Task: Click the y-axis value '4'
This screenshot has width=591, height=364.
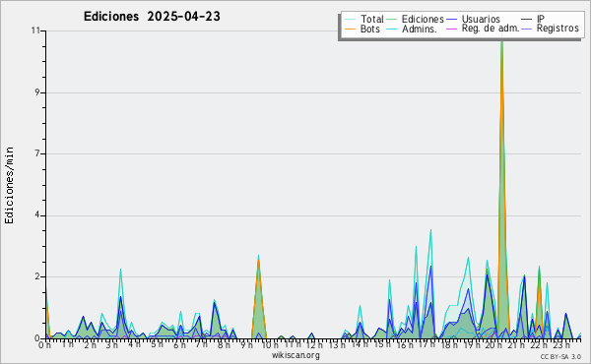Action: point(37,215)
